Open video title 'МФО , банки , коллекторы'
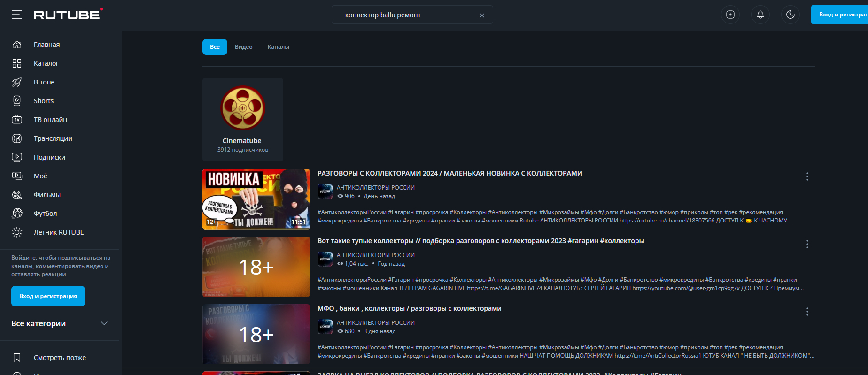Image resolution: width=868 pixels, height=375 pixels. click(x=410, y=308)
